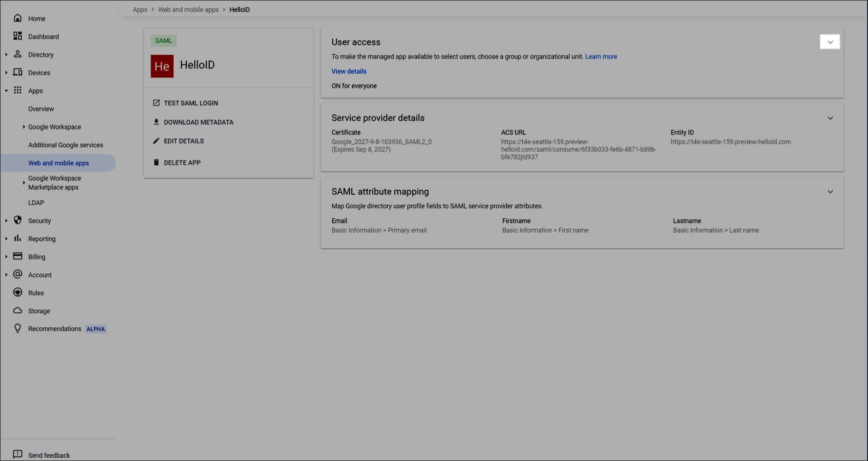This screenshot has height=461, width=868.
Task: Click the certificate name Google_2027-9-8-103936_SAML2_0
Action: [382, 141]
